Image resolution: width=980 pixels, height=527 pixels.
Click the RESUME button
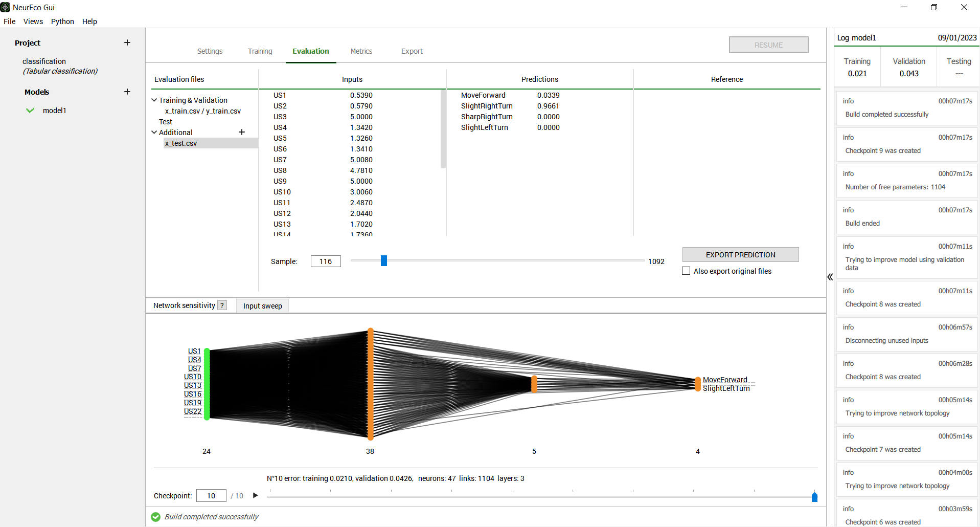click(768, 45)
